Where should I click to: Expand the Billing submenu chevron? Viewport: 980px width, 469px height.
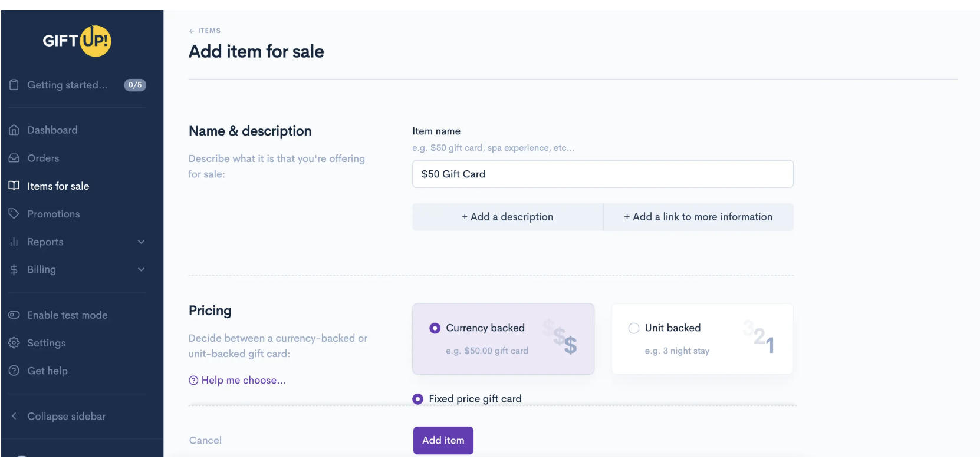pyautogui.click(x=141, y=270)
